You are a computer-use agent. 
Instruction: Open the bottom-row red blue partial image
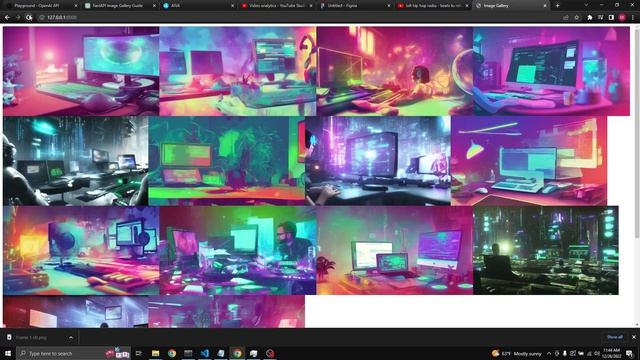coord(76,311)
